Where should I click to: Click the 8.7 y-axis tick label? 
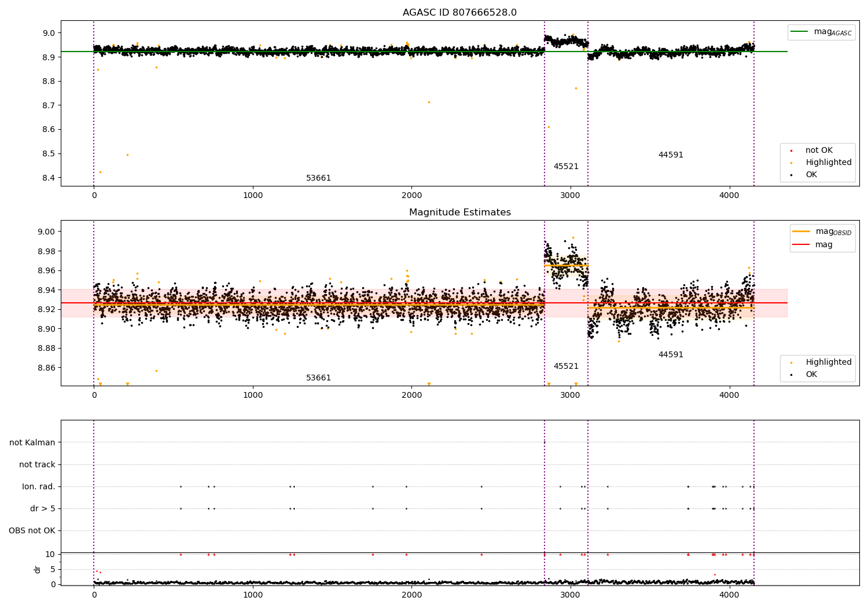(x=49, y=105)
